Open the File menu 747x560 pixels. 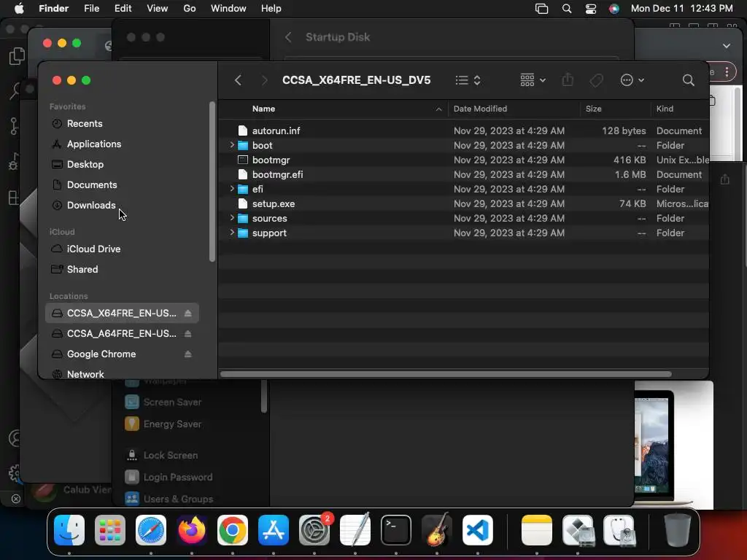tap(91, 8)
